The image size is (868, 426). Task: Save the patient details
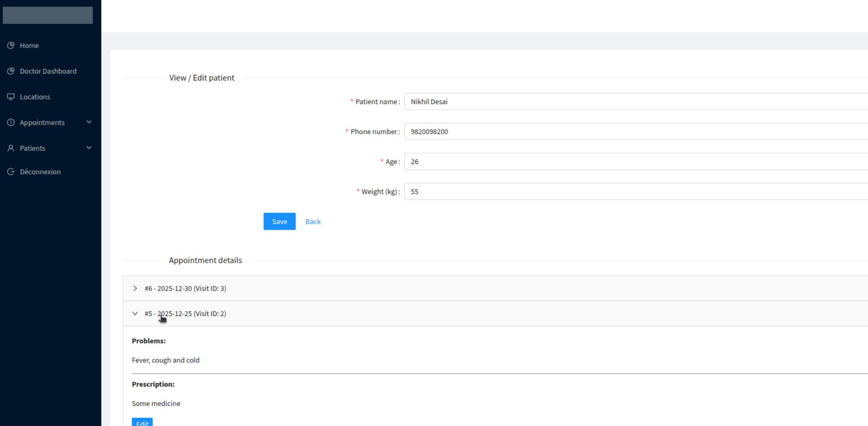coord(279,221)
